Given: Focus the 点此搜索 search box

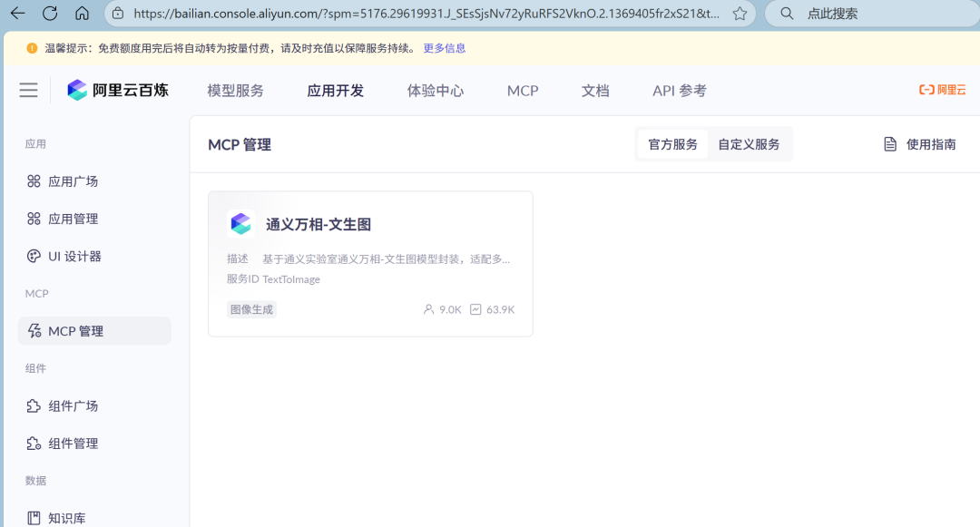Looking at the screenshot, I should point(875,13).
